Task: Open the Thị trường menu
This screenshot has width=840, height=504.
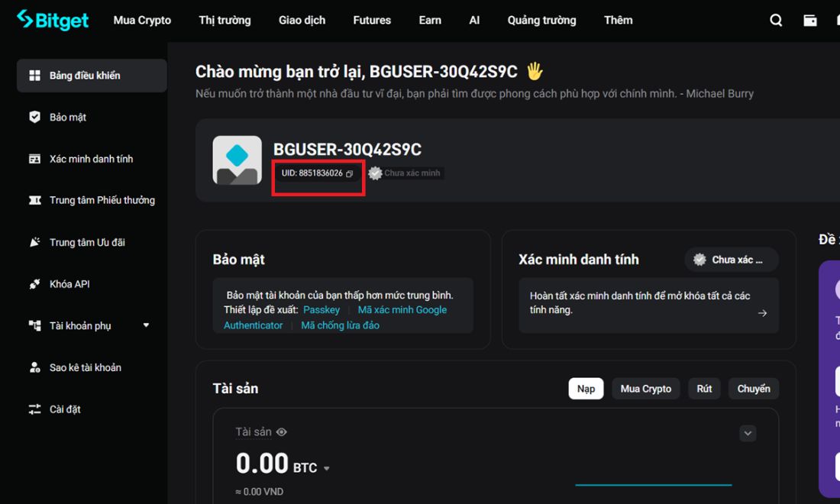Action: pos(225,21)
